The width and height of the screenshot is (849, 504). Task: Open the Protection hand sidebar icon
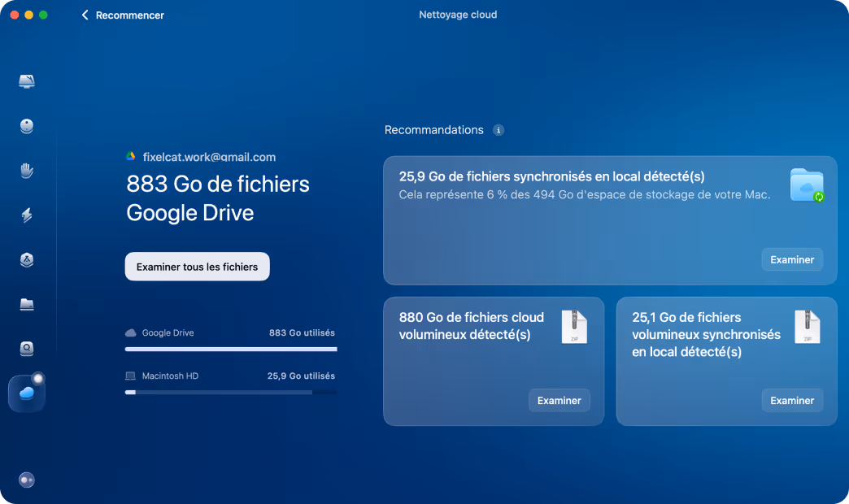click(x=27, y=171)
